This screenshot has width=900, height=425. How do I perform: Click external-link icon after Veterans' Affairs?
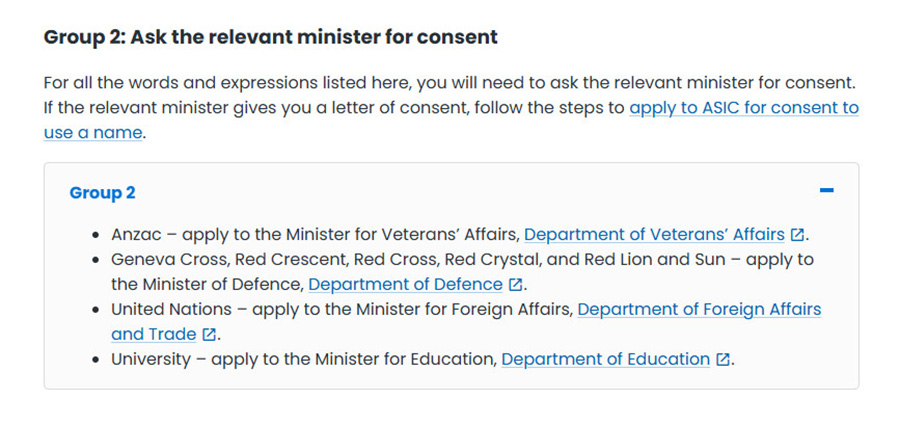797,235
